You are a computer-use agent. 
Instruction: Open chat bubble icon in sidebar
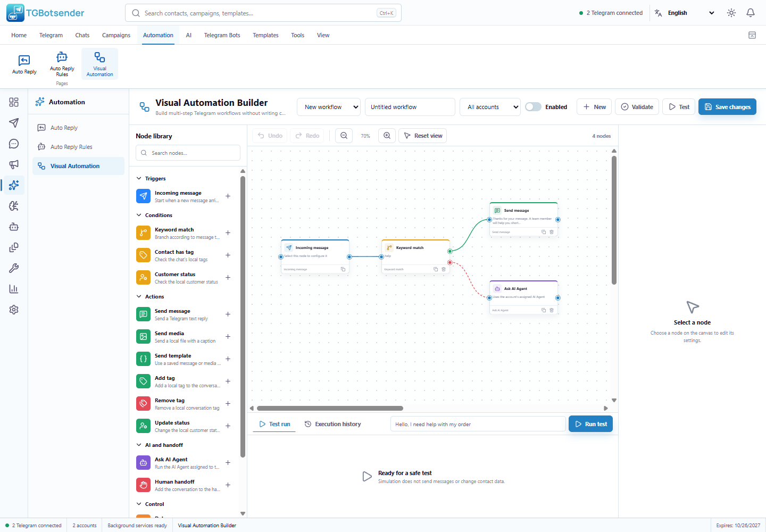(14, 144)
